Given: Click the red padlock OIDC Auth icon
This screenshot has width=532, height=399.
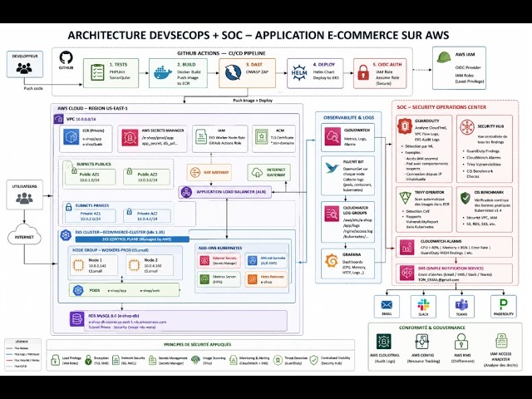Looking at the screenshot, I should [x=363, y=72].
